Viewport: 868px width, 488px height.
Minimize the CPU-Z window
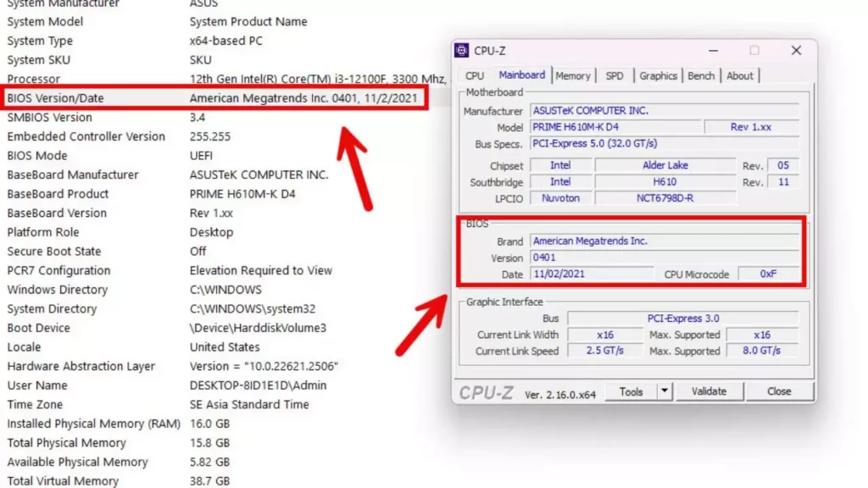pos(715,51)
